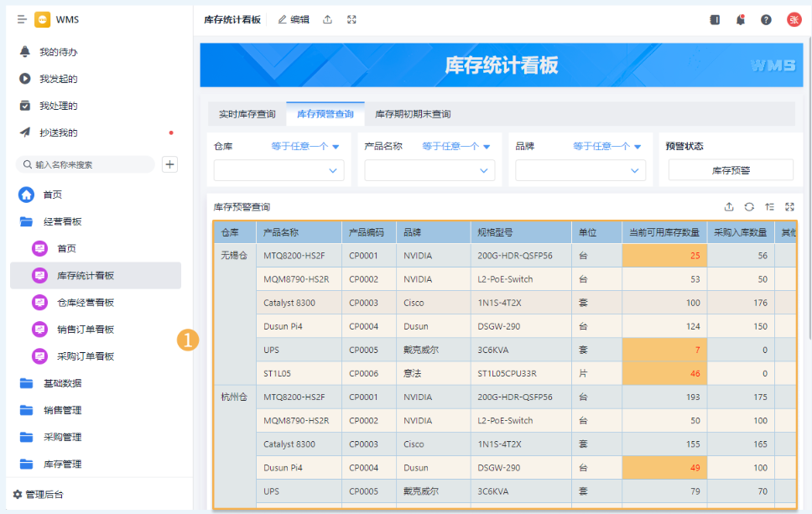Select 库存统计看板 in sidebar

(x=96, y=275)
